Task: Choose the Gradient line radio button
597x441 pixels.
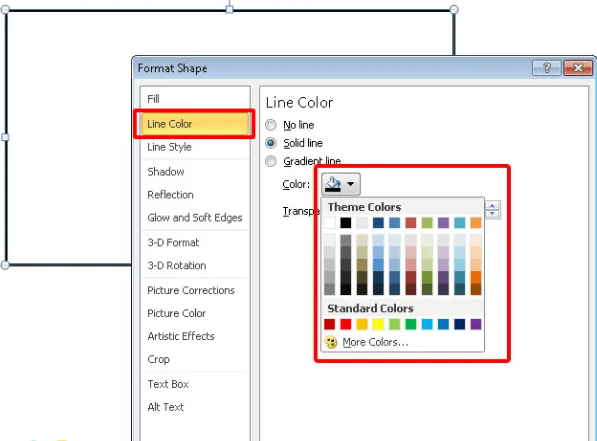Action: click(x=271, y=161)
